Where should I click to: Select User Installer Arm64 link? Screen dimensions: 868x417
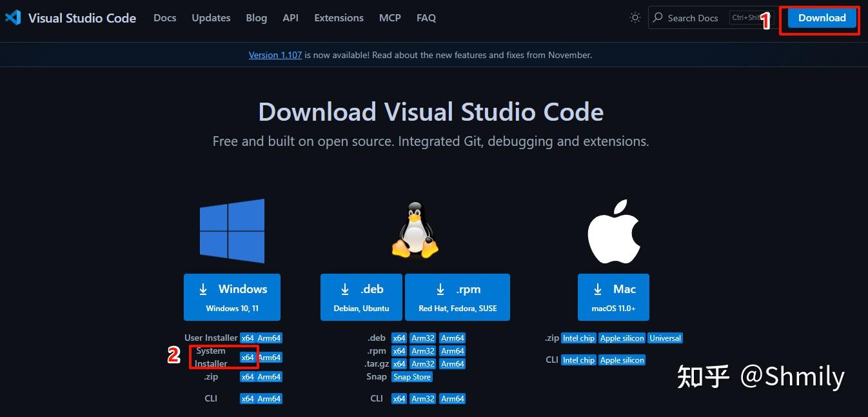pyautogui.click(x=270, y=338)
